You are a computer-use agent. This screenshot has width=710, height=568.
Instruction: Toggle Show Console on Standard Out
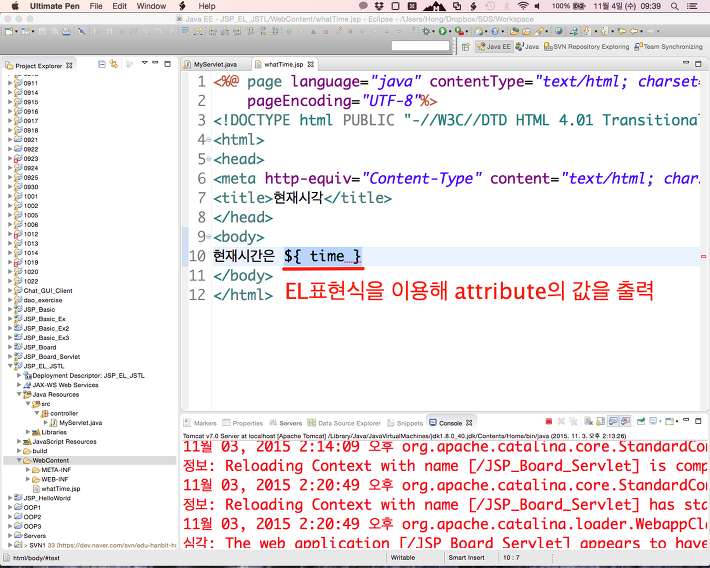click(613, 422)
